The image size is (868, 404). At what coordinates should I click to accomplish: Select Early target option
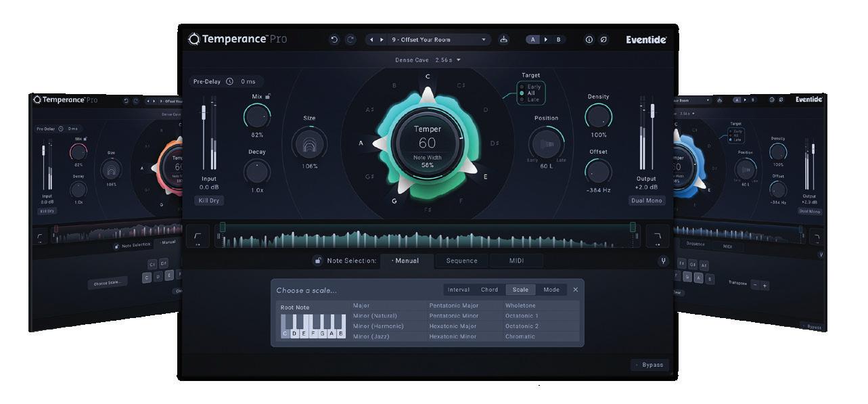(530, 87)
